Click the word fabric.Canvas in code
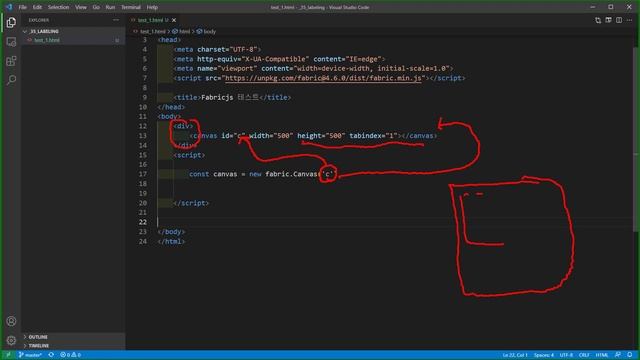The image size is (640, 360). pyautogui.click(x=291, y=174)
